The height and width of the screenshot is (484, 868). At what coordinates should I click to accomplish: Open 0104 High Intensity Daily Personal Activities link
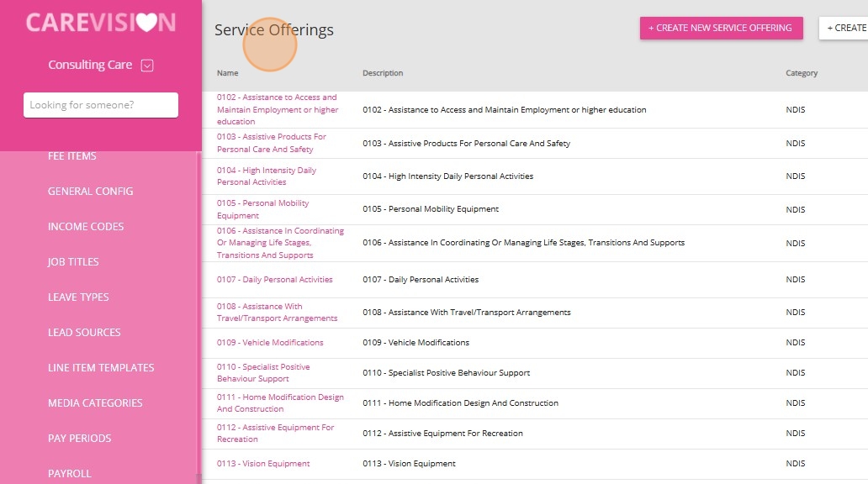point(267,176)
